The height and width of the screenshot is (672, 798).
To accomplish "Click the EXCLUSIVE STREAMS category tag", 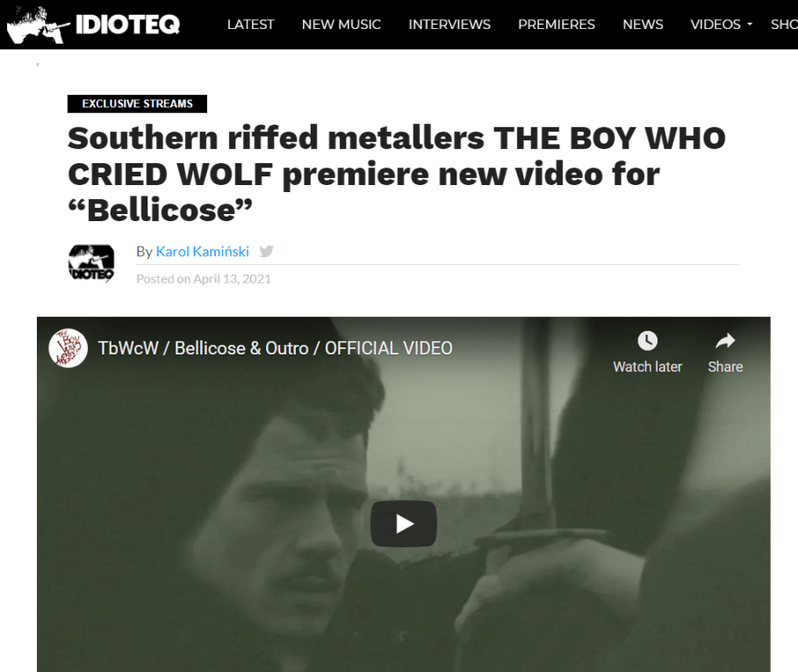I will [x=138, y=104].
